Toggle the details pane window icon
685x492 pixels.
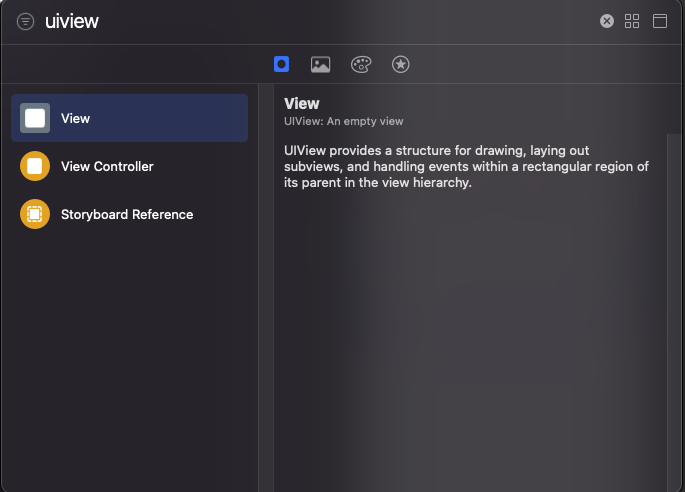(660, 21)
